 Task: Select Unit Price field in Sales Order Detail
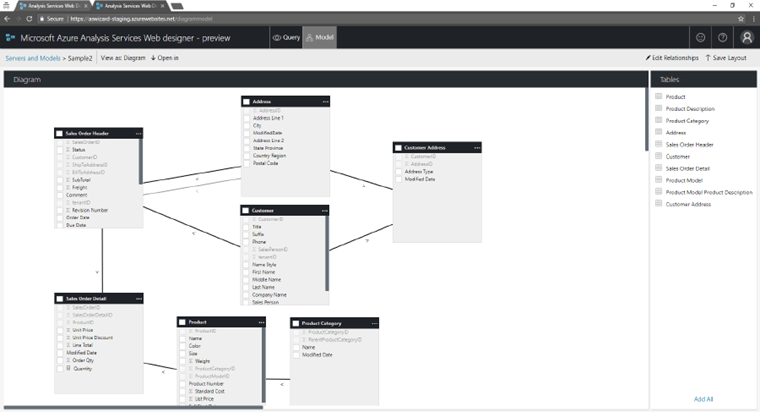83,330
